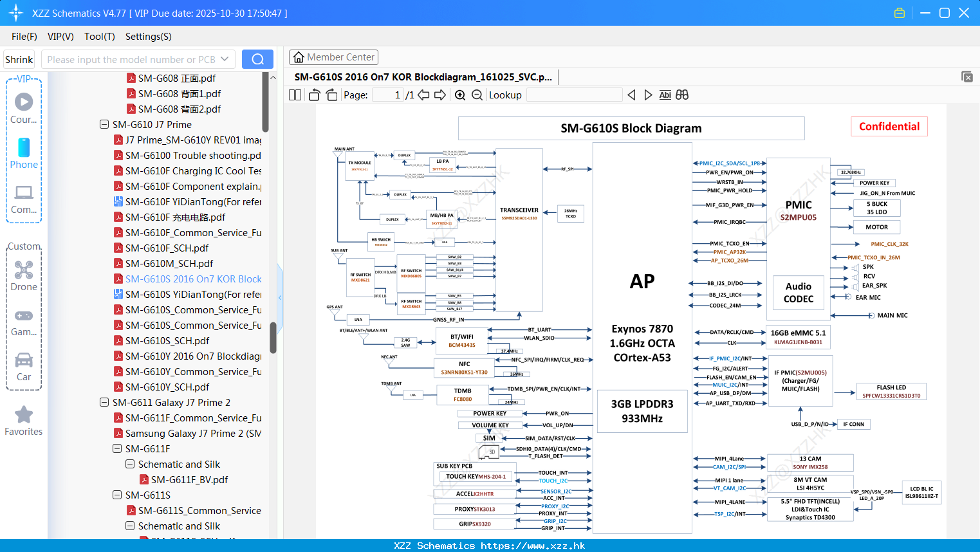The width and height of the screenshot is (980, 552).
Task: Open the Member Center button
Action: click(333, 57)
